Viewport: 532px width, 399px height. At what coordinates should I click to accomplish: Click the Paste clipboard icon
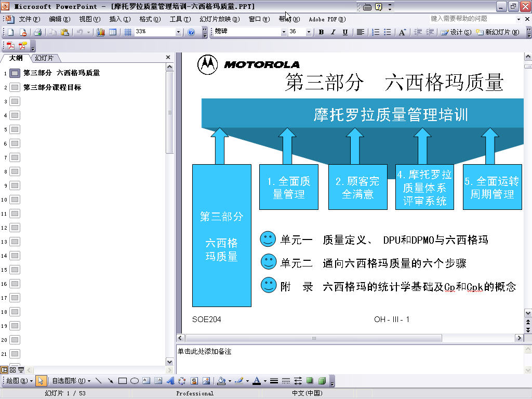point(64,32)
